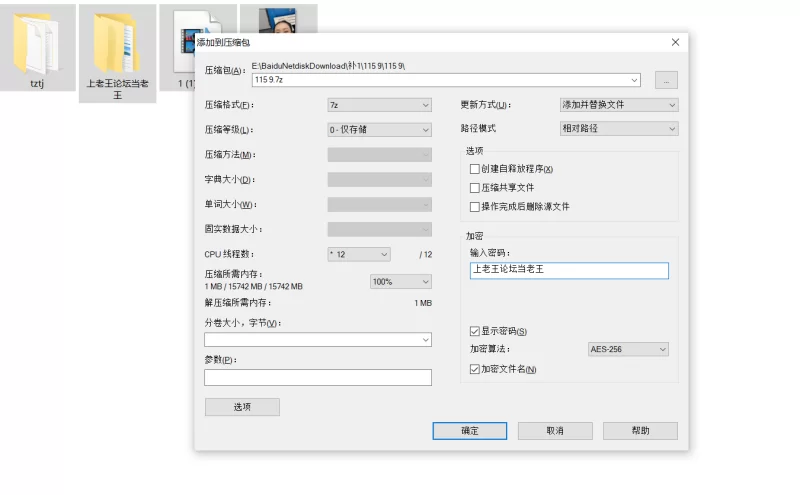
Task: Close the 添加到压缩包 dialog
Action: tap(675, 42)
